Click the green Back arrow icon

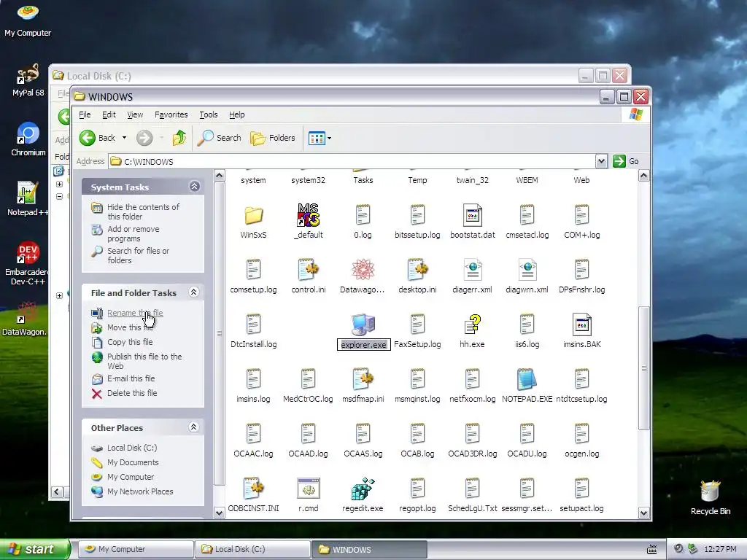point(88,138)
